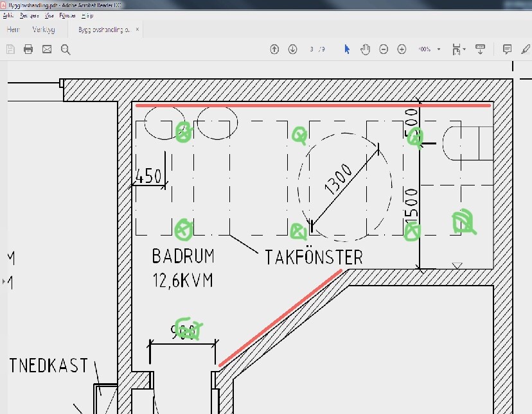Screen dimensions: 532x414
Task: Switch to the Verktyg tab
Action: click(44, 30)
